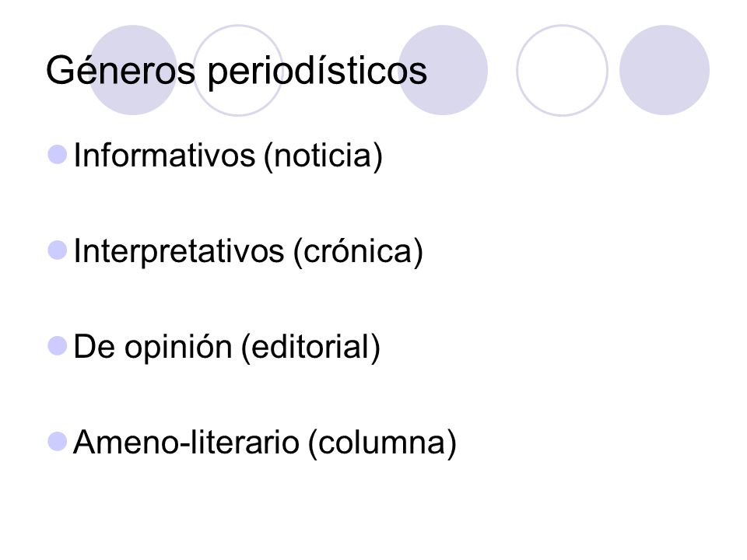Select the 'De opinión (editorial)' bullet text

(x=227, y=347)
